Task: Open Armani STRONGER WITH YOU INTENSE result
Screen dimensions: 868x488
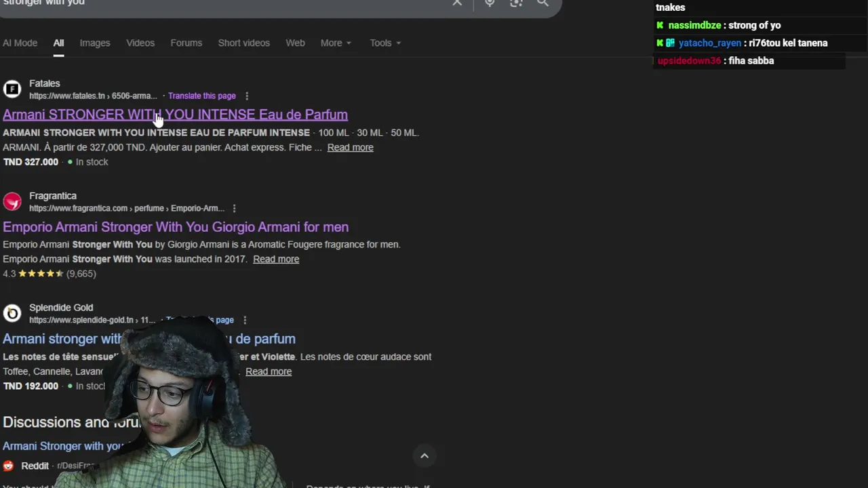Action: [x=175, y=115]
